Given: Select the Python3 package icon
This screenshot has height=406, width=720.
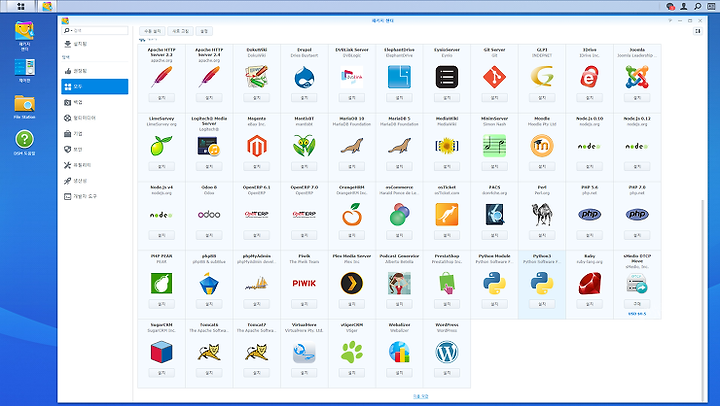Looking at the screenshot, I should click(x=542, y=283).
